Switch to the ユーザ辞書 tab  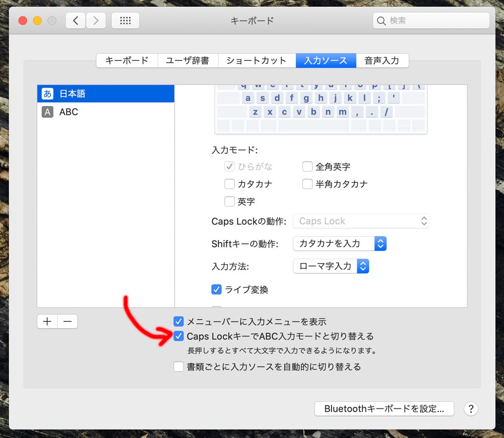coord(187,61)
